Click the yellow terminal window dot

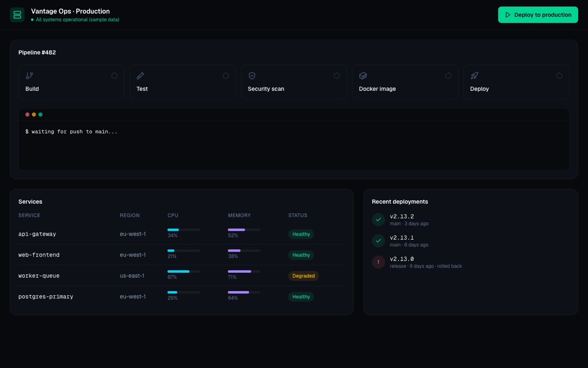click(34, 114)
